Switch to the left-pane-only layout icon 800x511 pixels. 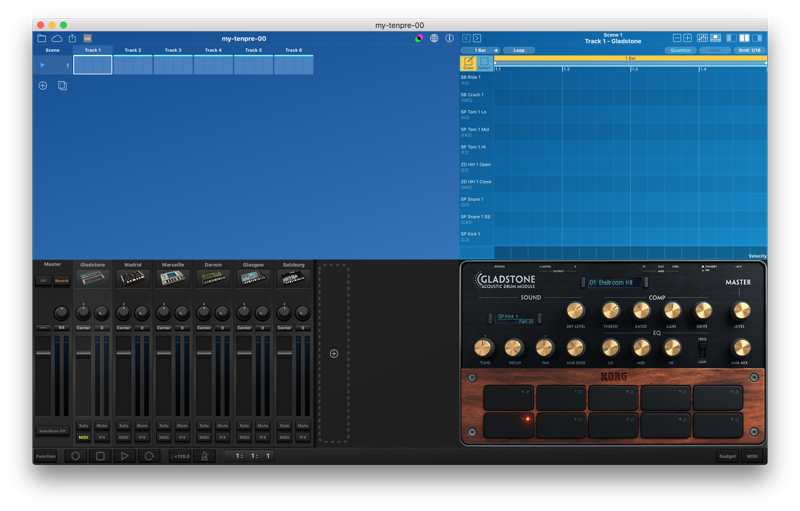732,38
